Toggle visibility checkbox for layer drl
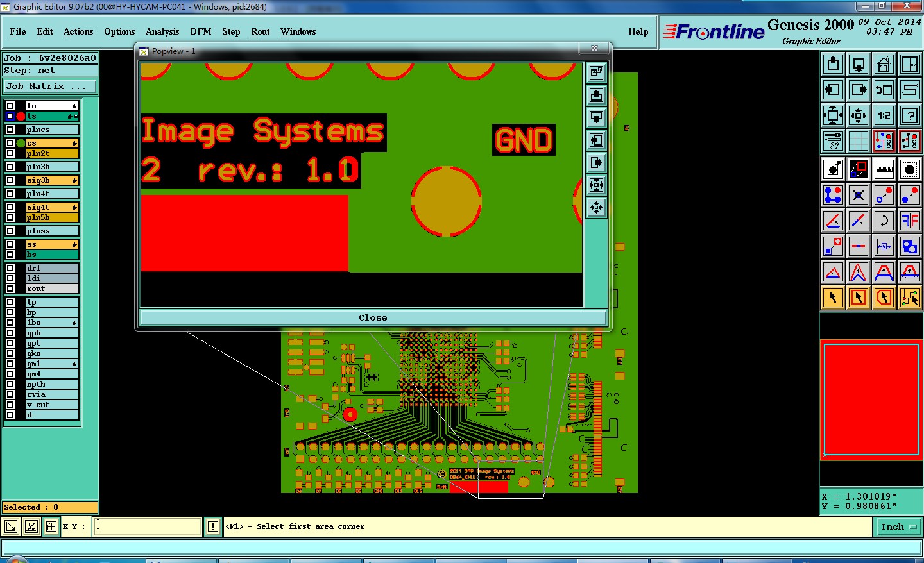Screen dimensions: 924x563 [10, 268]
